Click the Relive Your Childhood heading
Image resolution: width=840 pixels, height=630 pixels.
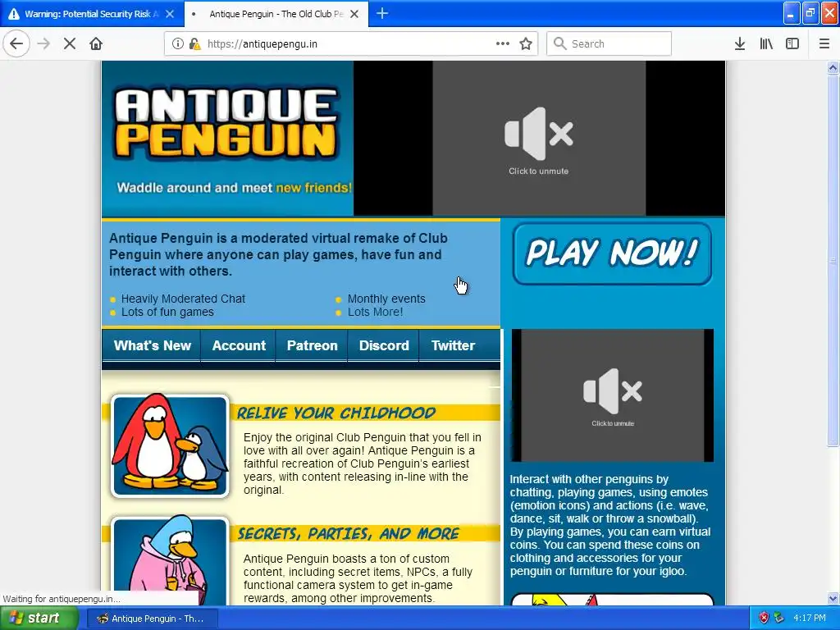336,413
